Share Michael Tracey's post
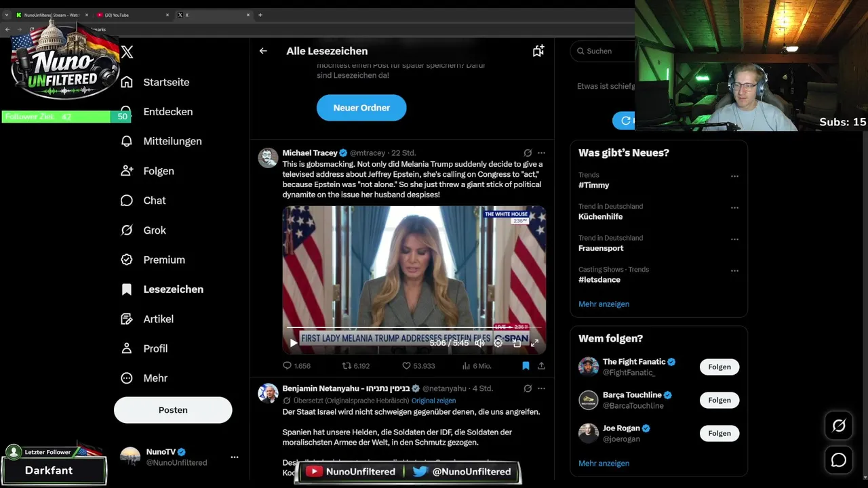Screen dimensions: 868x488 pos(541,366)
